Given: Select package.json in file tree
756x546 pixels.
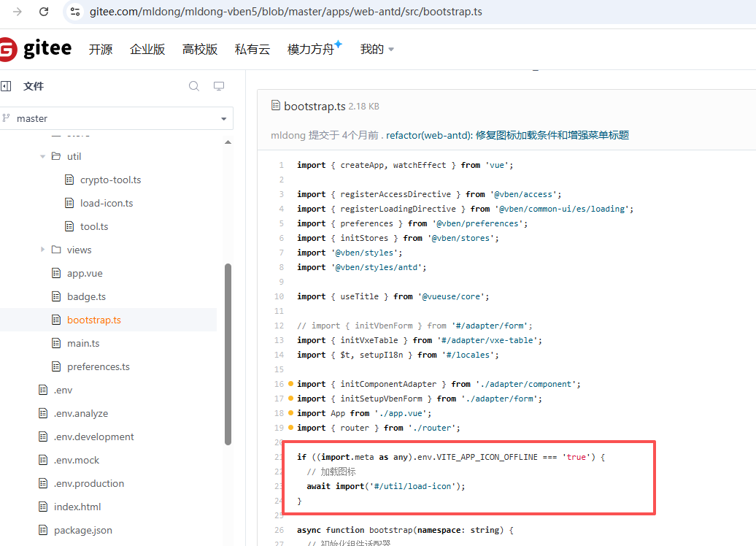Looking at the screenshot, I should 82,530.
